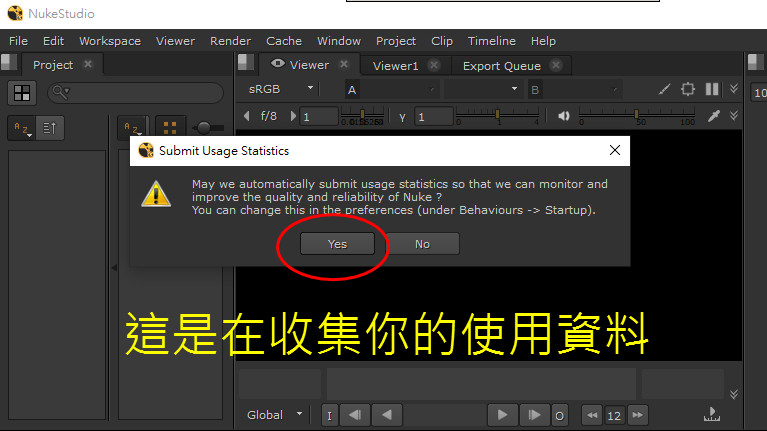Open the B input dropdown
The width and height of the screenshot is (767, 431).
573,90
